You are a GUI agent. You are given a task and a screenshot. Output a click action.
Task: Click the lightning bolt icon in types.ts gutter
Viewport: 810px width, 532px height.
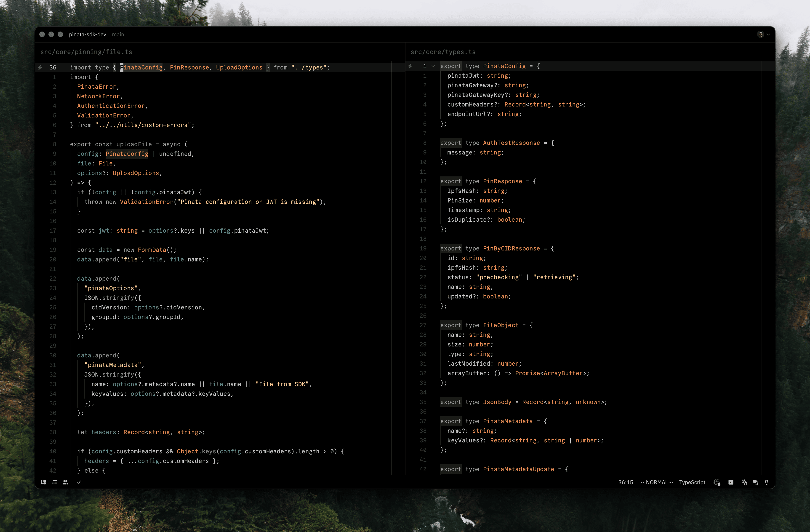(x=410, y=66)
